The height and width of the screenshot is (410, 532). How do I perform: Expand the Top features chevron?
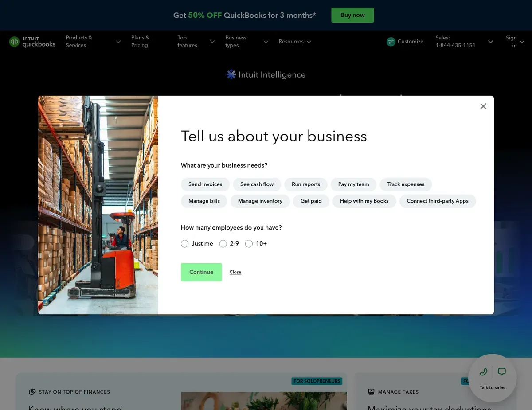212,42
